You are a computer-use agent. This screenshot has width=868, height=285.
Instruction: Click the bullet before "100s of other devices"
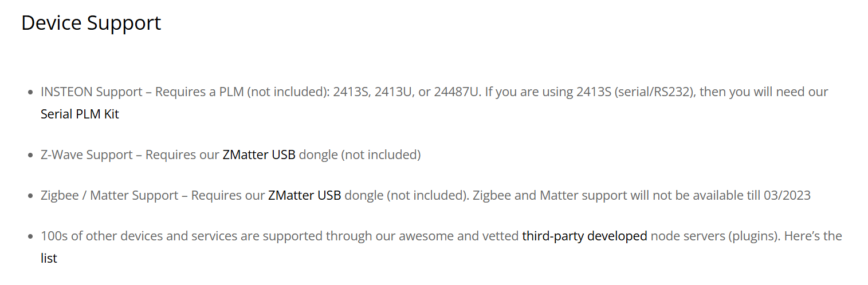tap(30, 236)
